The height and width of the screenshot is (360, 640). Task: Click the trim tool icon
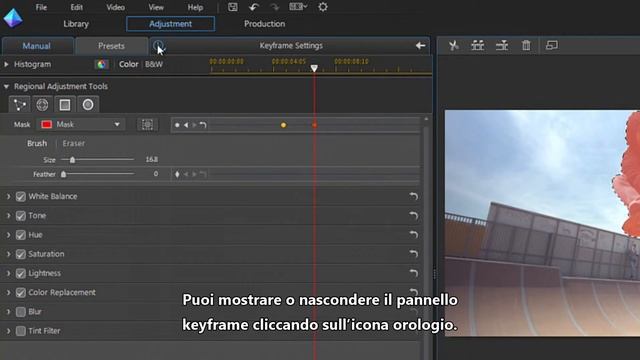pos(478,45)
